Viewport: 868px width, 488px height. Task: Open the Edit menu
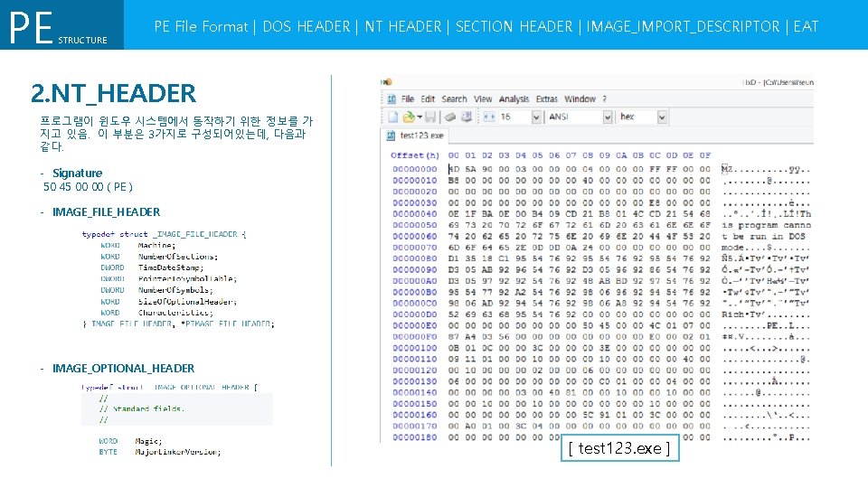tap(428, 99)
